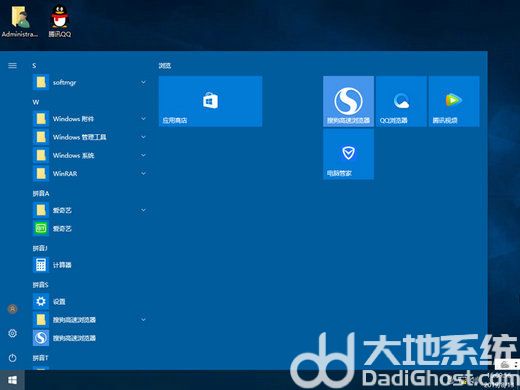
Task: Expand the WinRAR folder chevron
Action: tap(143, 173)
